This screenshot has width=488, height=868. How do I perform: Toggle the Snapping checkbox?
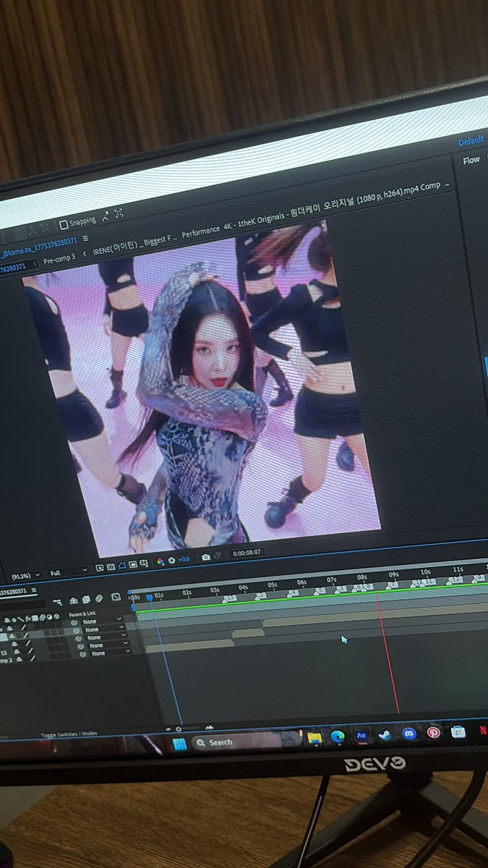coord(64,224)
